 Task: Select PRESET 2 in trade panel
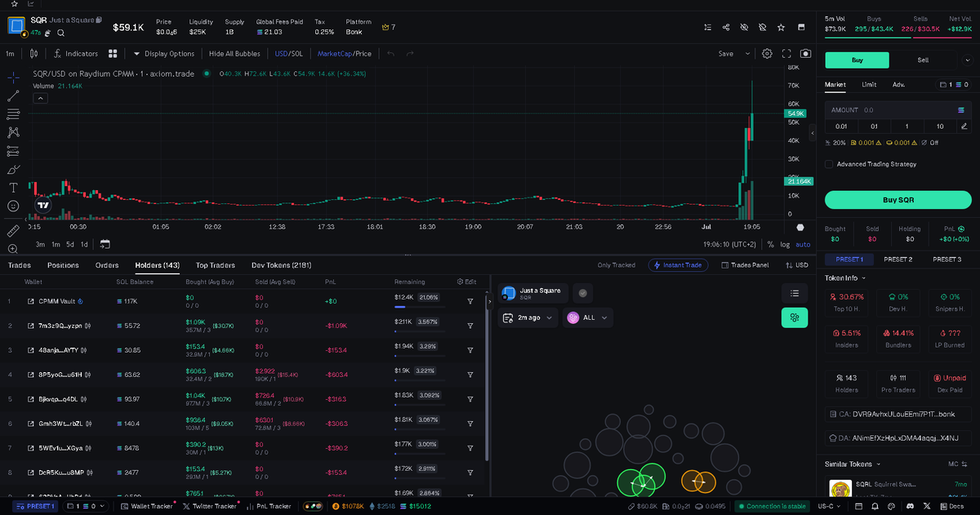click(898, 259)
